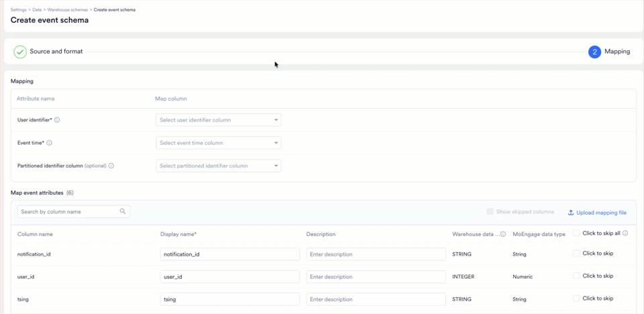Select the Mapping step label

pos(617,52)
